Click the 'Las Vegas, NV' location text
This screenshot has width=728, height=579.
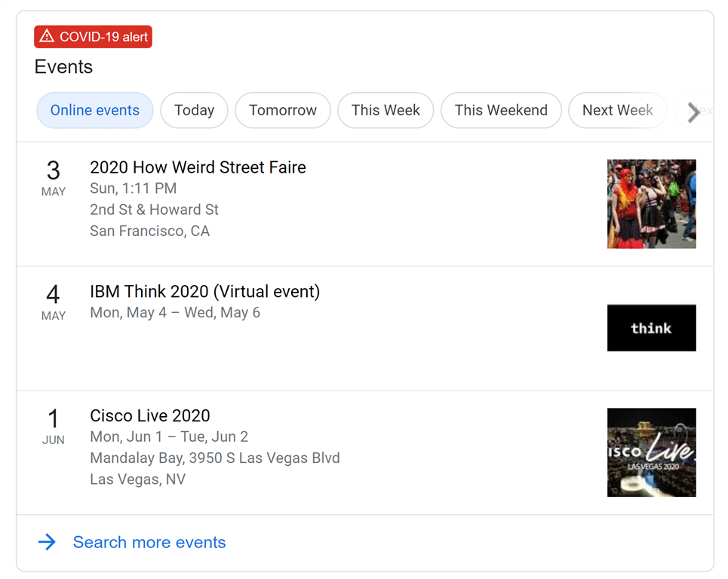[137, 479]
